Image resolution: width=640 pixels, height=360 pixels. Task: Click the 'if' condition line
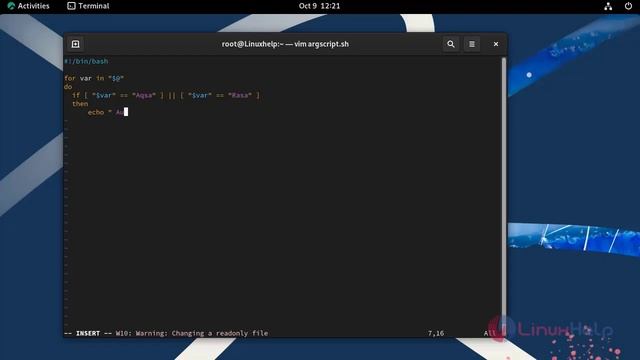click(x=166, y=95)
